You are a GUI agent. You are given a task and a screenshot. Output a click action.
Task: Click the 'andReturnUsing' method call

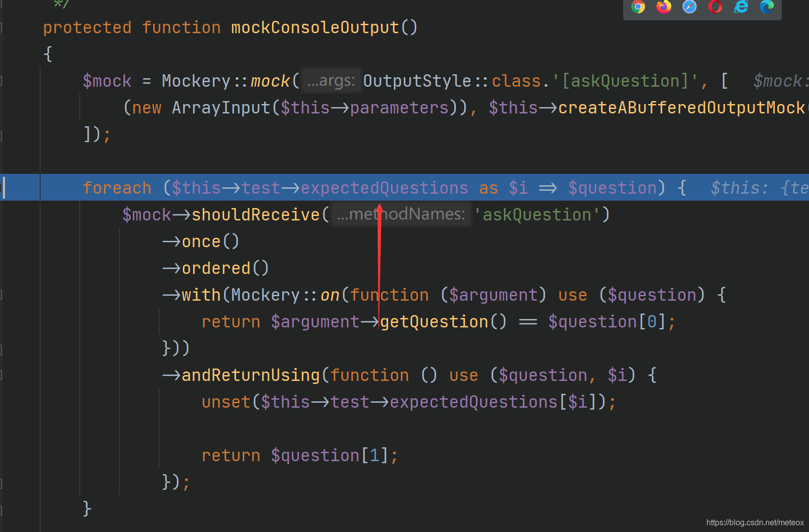tap(251, 375)
